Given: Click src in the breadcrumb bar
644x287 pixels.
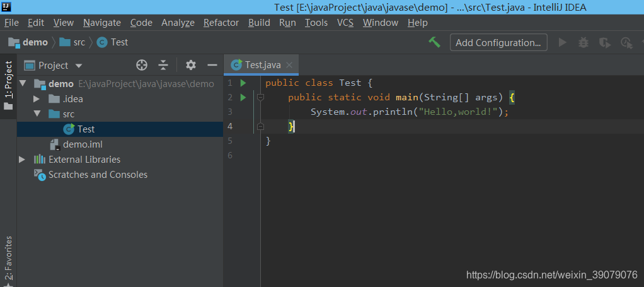Looking at the screenshot, I should pyautogui.click(x=79, y=42).
